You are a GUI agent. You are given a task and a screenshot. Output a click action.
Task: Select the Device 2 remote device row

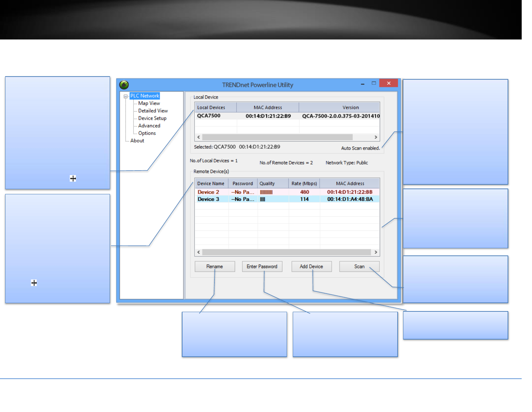287,192
